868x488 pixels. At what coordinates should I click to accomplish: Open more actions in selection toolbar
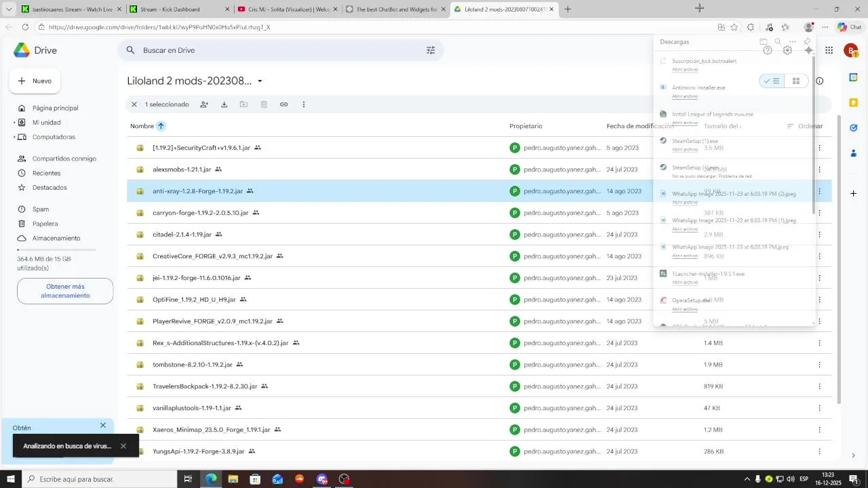pos(304,104)
